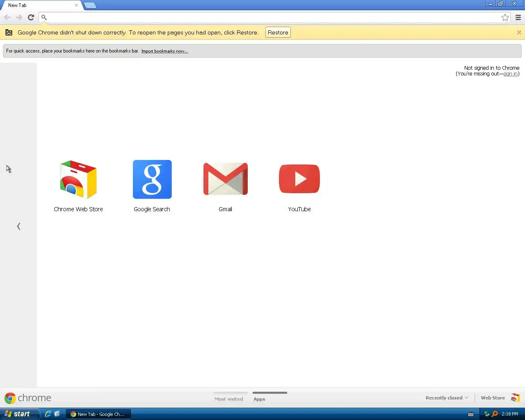
Task: Open the Chrome menu hamburger icon
Action: click(x=518, y=17)
